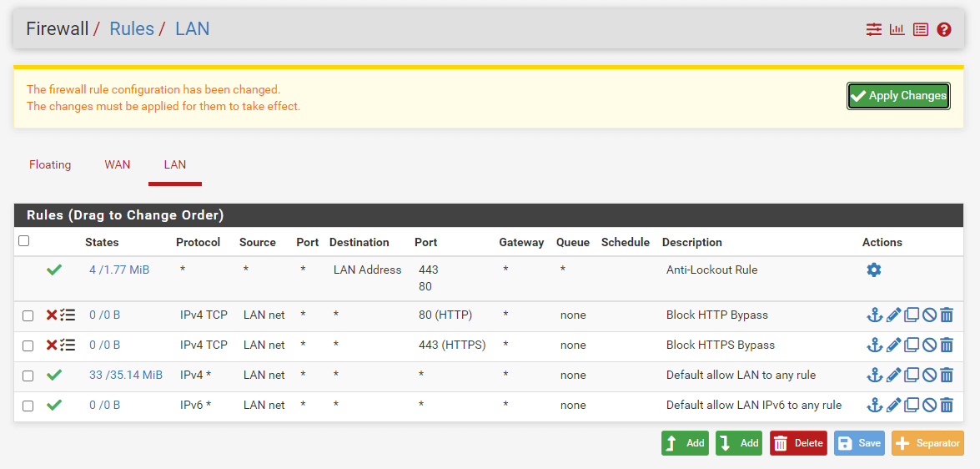The image size is (980, 469).
Task: Click the log list icon on HTTPS Bypass row
Action: click(68, 345)
